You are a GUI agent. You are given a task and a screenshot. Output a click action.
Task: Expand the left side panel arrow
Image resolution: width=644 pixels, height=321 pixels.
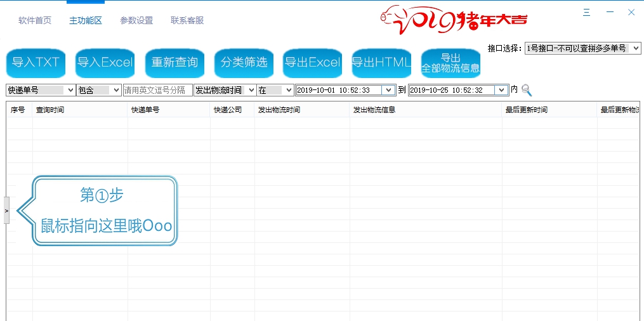pos(6,210)
